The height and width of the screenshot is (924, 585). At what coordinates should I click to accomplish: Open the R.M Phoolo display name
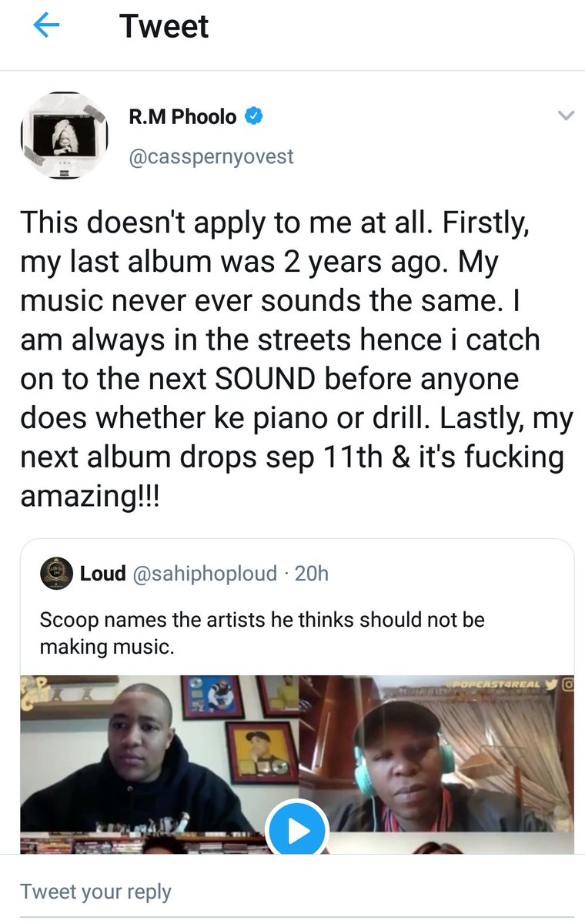point(182,117)
